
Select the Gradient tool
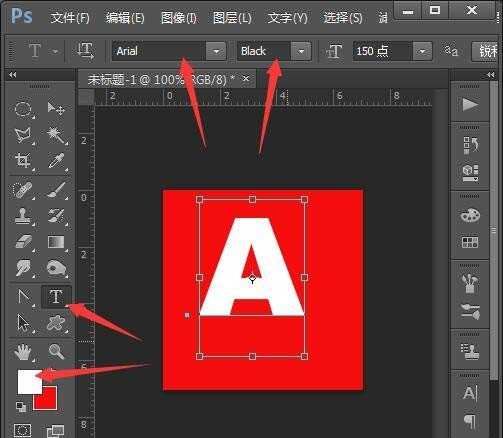point(56,242)
